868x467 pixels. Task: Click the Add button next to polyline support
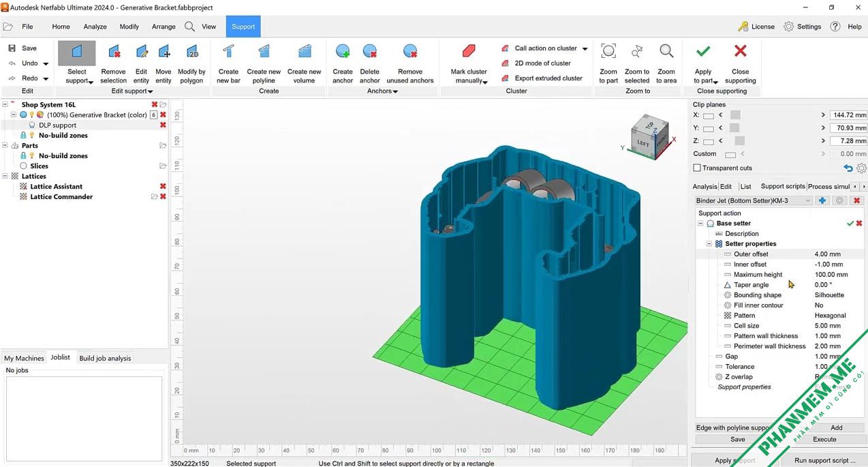837,428
